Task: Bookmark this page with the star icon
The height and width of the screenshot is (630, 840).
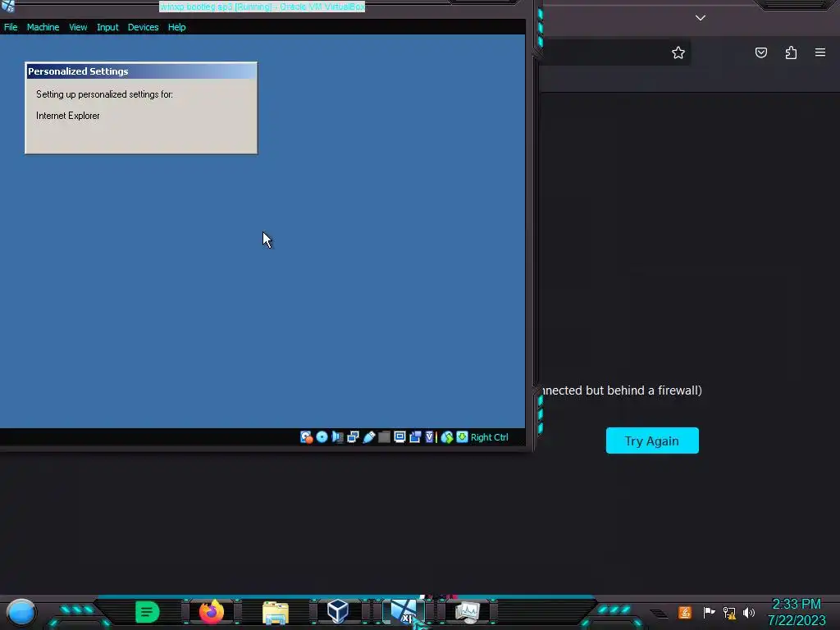Action: tap(678, 52)
